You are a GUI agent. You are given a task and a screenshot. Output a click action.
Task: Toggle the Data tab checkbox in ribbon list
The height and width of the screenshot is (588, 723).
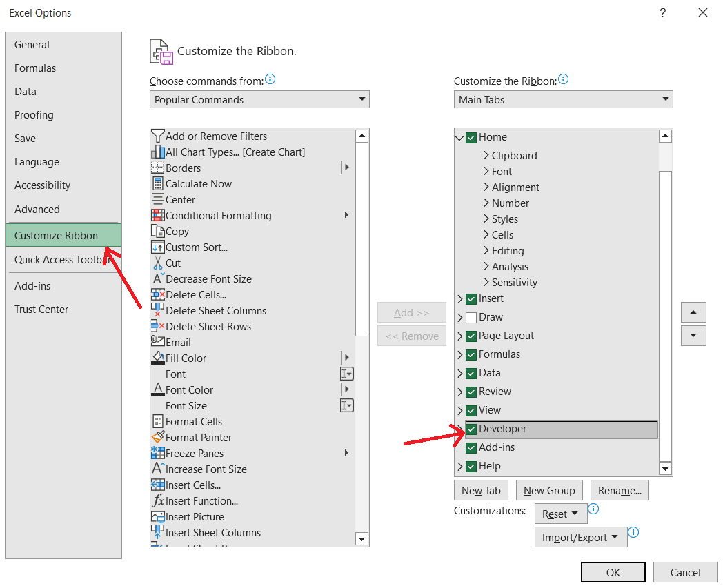(471, 373)
